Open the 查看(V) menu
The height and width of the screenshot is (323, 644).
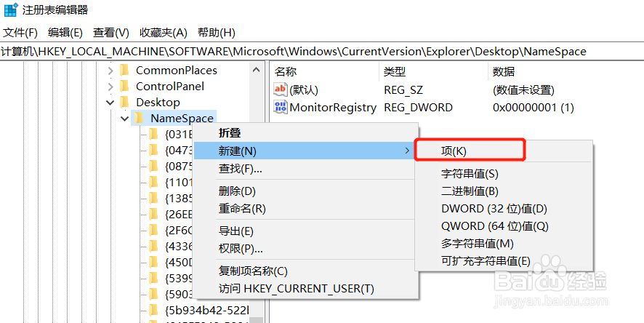pyautogui.click(x=111, y=33)
